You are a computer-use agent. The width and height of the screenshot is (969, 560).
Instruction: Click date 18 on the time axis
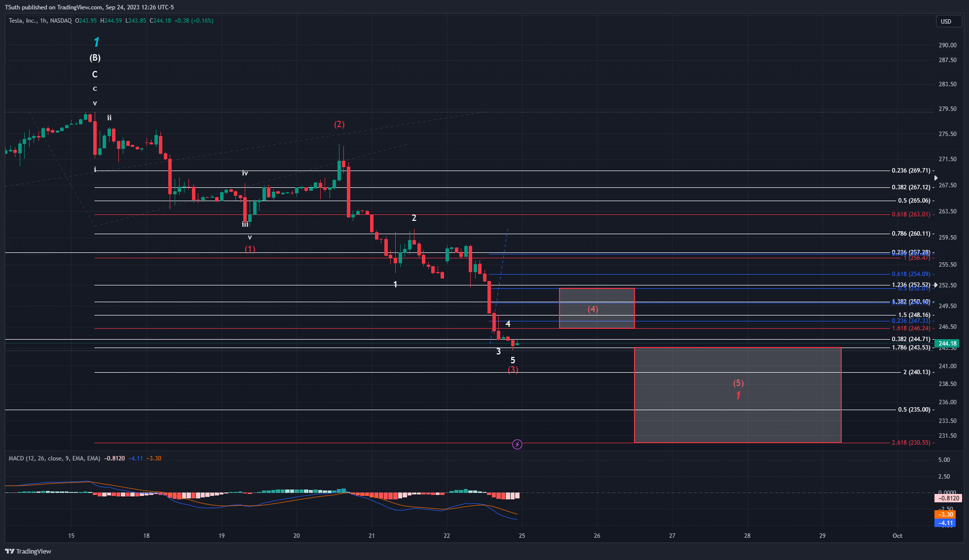[147, 536]
